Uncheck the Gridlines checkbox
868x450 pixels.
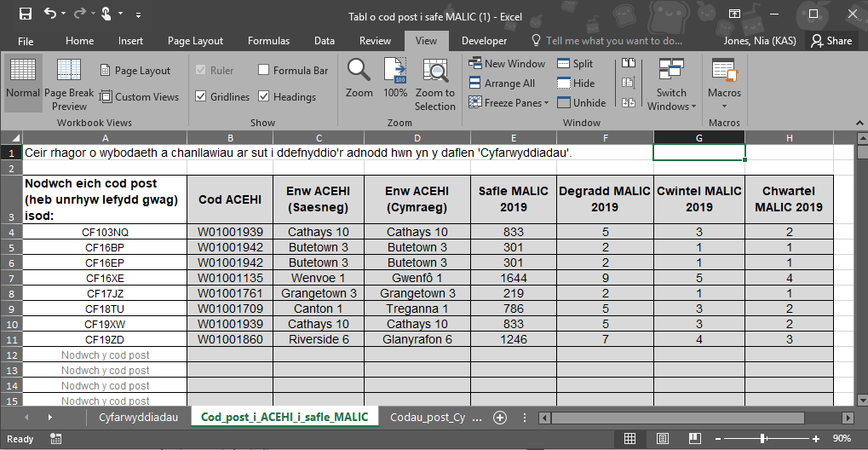(201, 97)
